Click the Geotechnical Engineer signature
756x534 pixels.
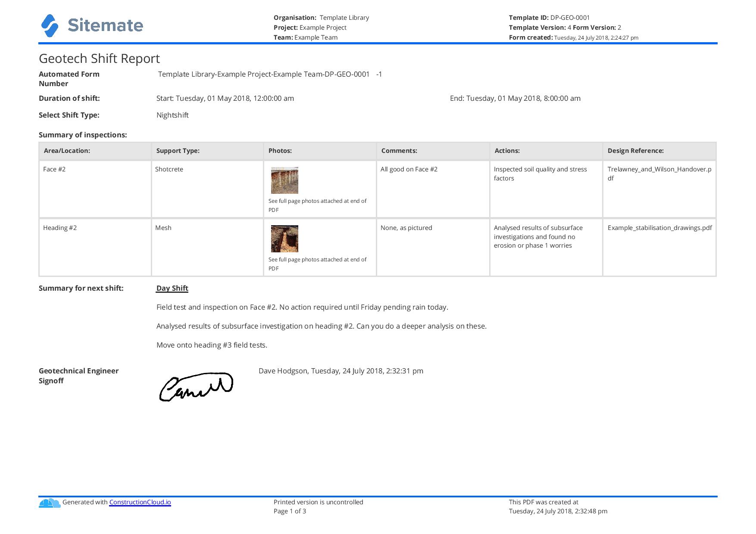(196, 387)
